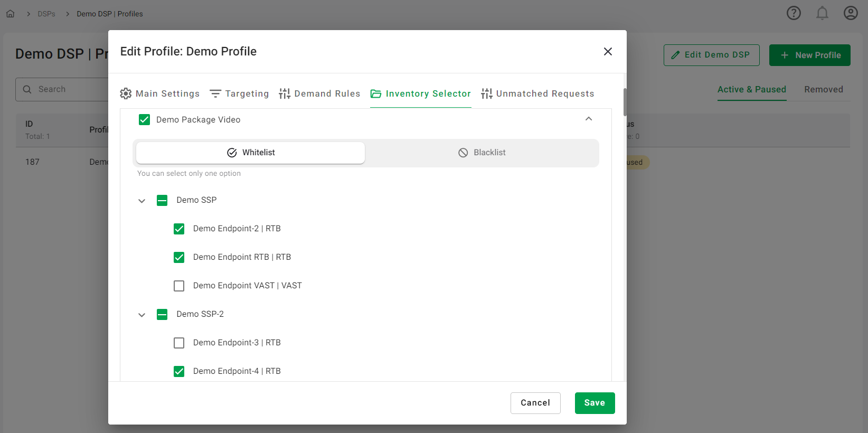The image size is (868, 433).
Task: Save the profile changes
Action: [595, 403]
